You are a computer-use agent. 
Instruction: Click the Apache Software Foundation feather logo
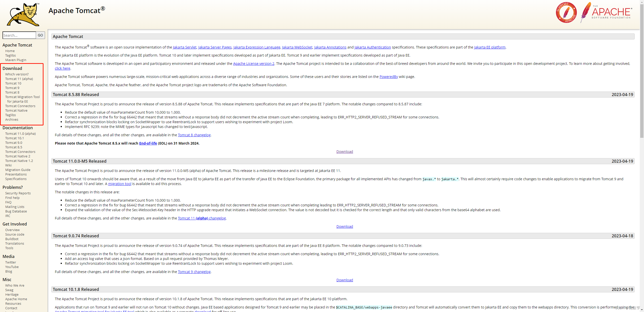[x=606, y=12]
